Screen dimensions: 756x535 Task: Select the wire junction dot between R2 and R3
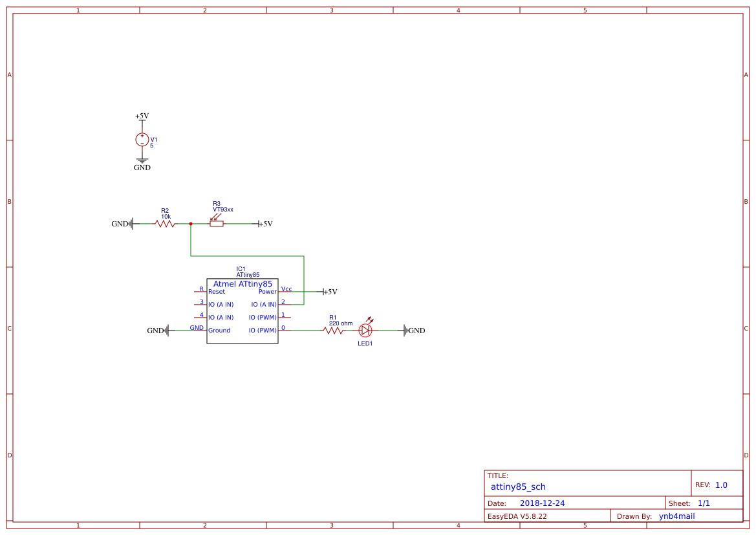tap(191, 224)
